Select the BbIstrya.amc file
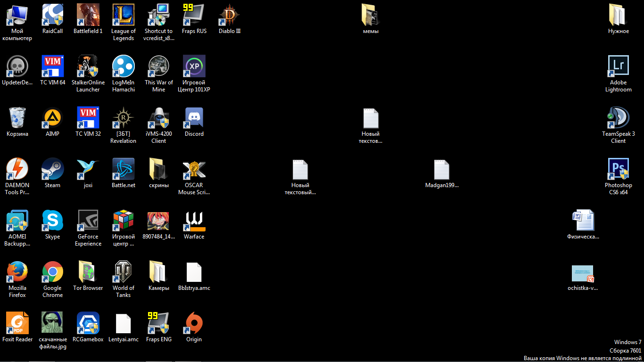Screen dimensions: 644x362 coord(194,272)
